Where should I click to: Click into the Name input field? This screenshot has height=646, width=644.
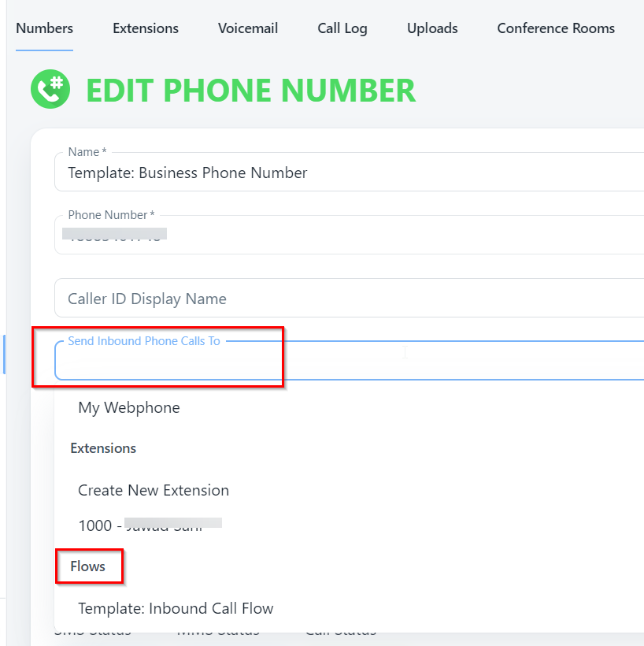click(x=346, y=173)
